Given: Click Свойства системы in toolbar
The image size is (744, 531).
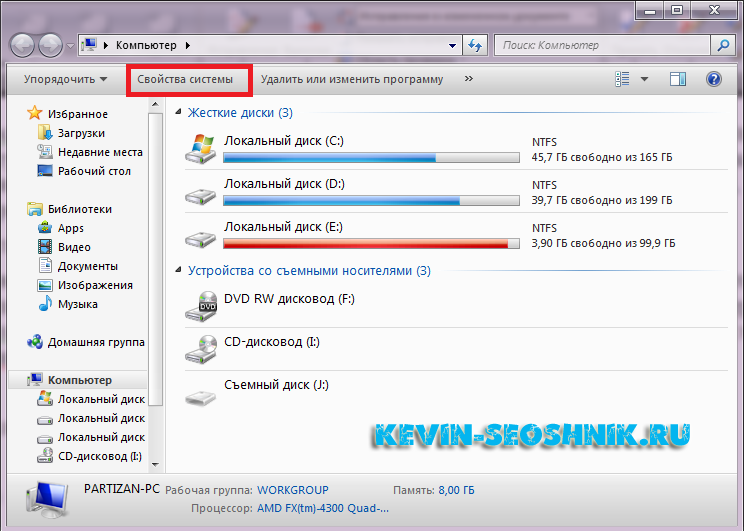Looking at the screenshot, I should 185,79.
